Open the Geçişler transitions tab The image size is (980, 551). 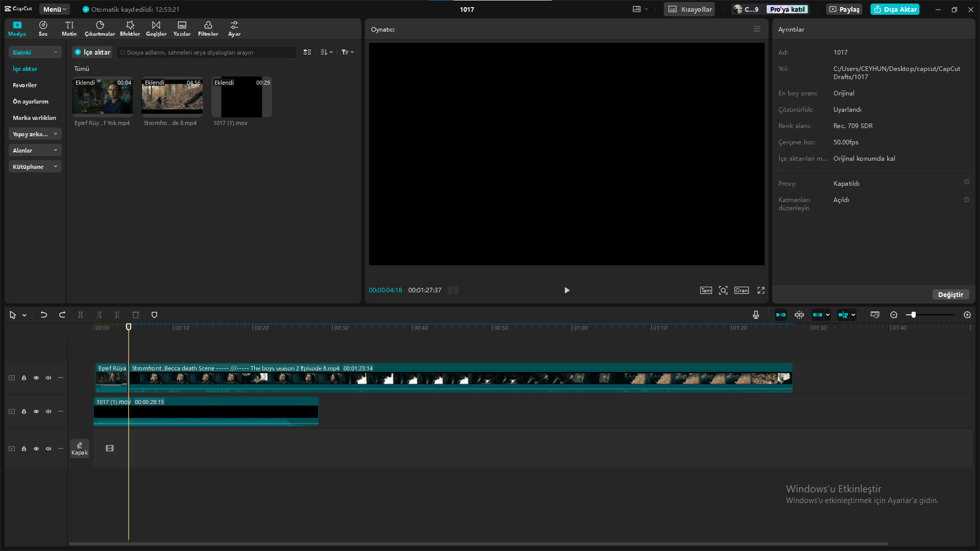point(156,29)
